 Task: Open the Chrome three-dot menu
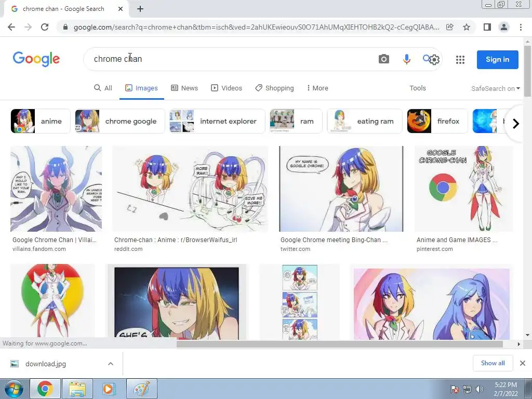pos(521,27)
